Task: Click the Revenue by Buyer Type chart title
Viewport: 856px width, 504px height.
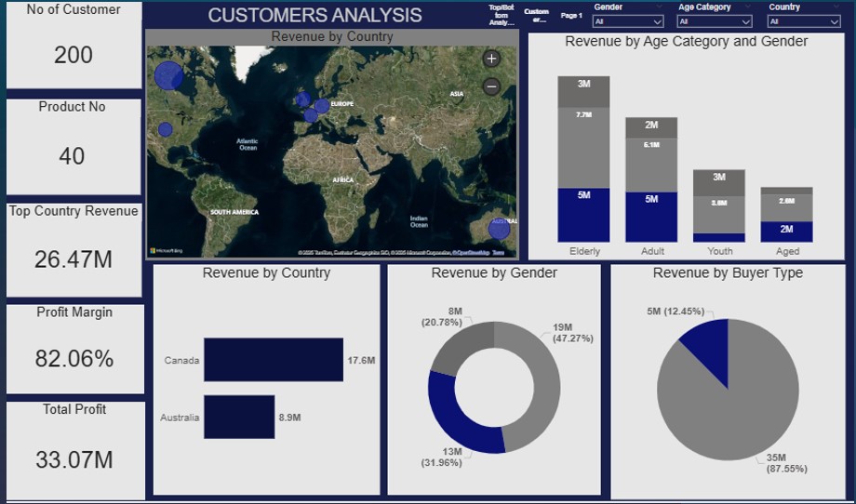Action: (728, 273)
